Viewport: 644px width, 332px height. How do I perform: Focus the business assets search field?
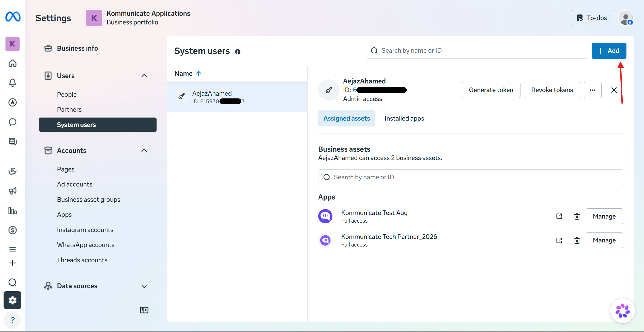point(470,177)
